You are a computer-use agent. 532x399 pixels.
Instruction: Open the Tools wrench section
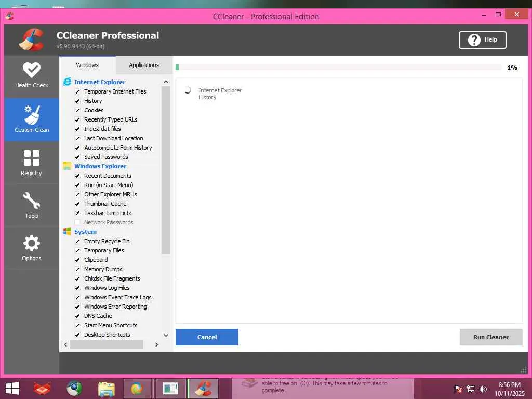pyautogui.click(x=32, y=205)
